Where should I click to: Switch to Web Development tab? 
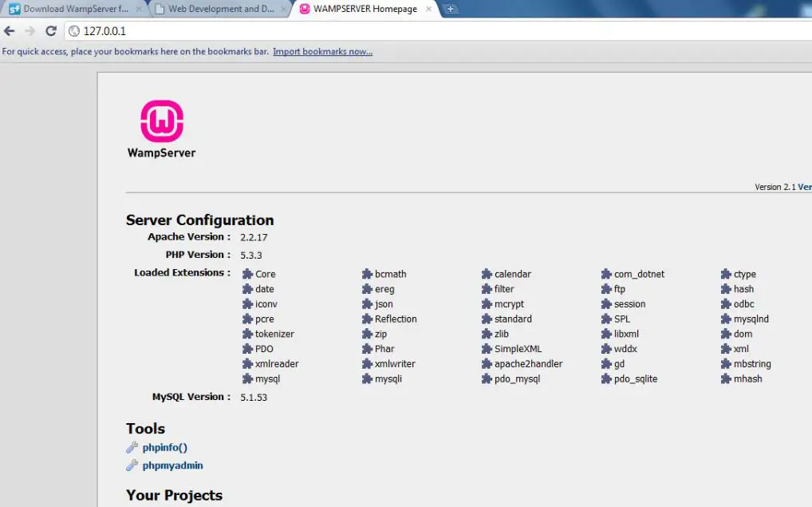pyautogui.click(x=221, y=9)
